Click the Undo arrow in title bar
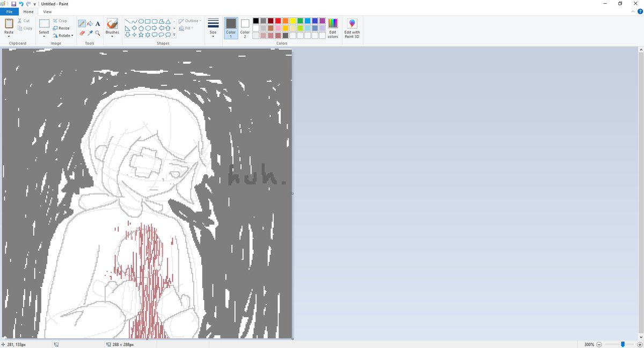 click(x=21, y=4)
